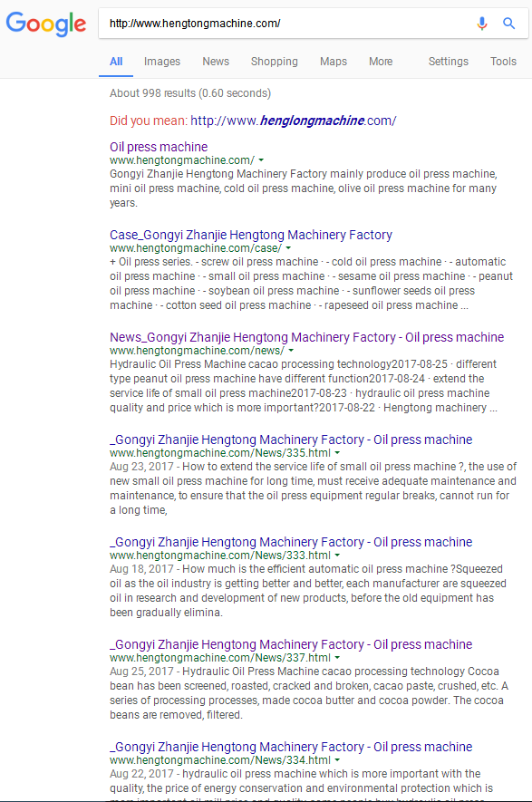Click the Google logo
532x802 pixels.
[x=46, y=24]
